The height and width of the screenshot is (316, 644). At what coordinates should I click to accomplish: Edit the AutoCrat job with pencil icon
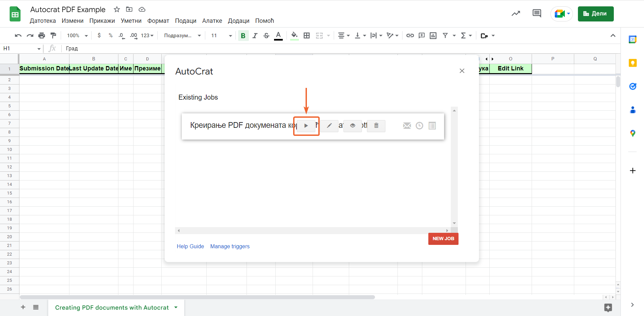pos(329,126)
